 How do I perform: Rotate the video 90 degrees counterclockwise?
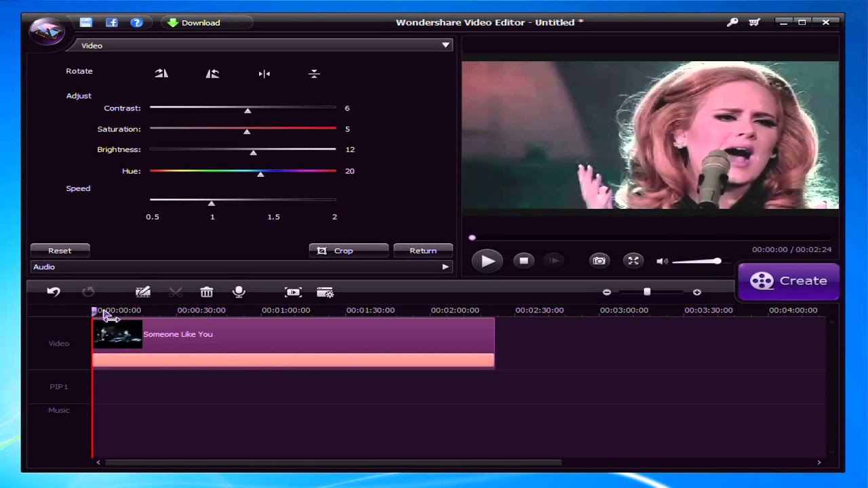click(x=212, y=73)
